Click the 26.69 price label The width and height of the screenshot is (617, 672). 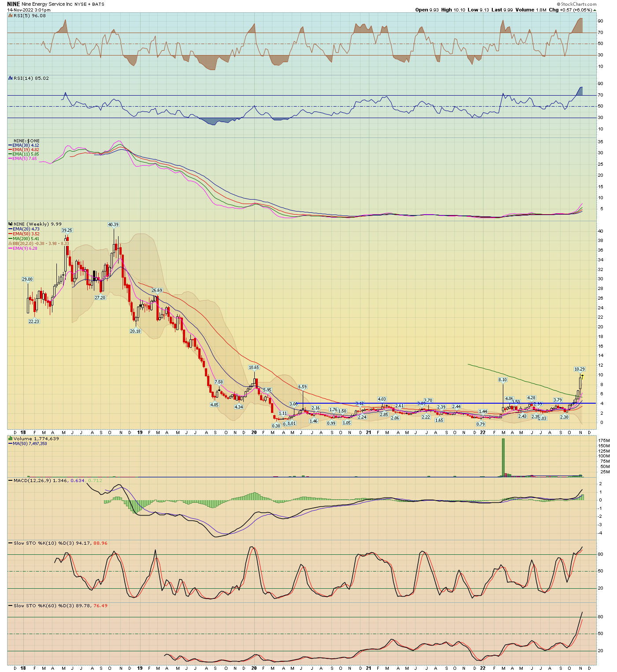157,290
